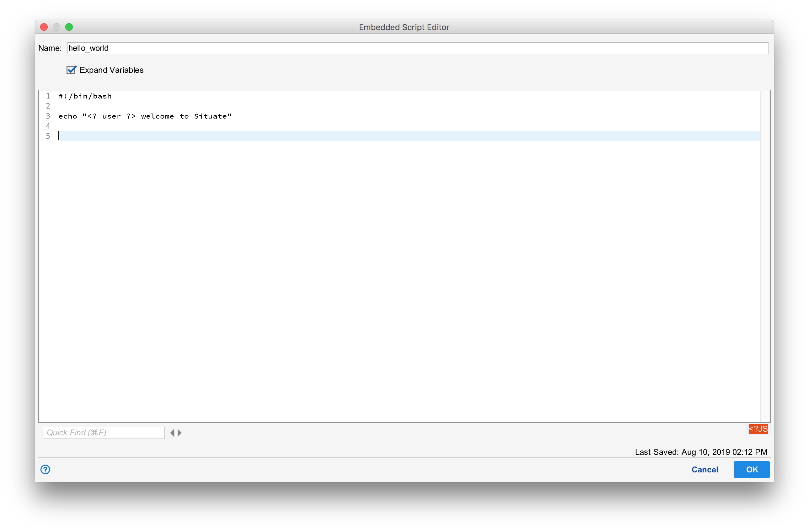
Task: Click the #!/bin/bash shebang line
Action: [85, 96]
